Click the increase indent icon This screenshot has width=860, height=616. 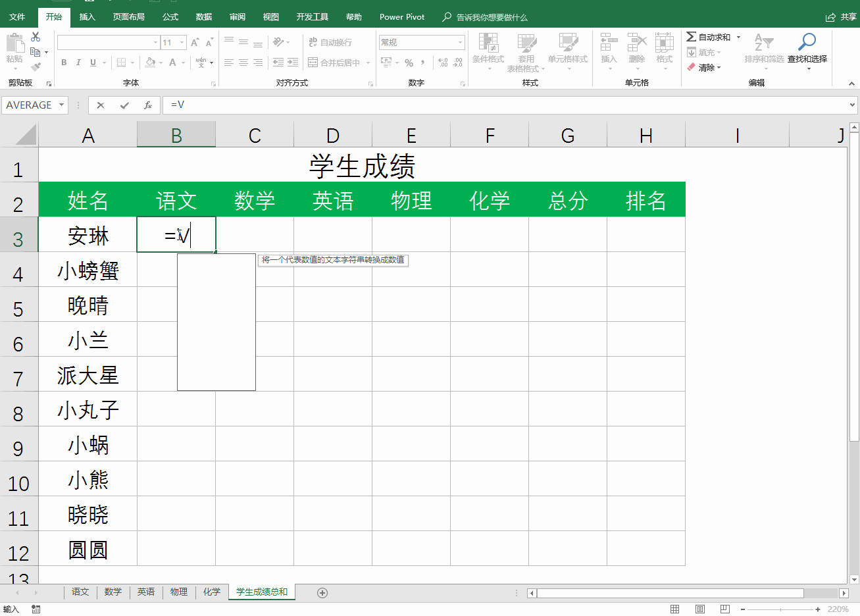point(293,63)
